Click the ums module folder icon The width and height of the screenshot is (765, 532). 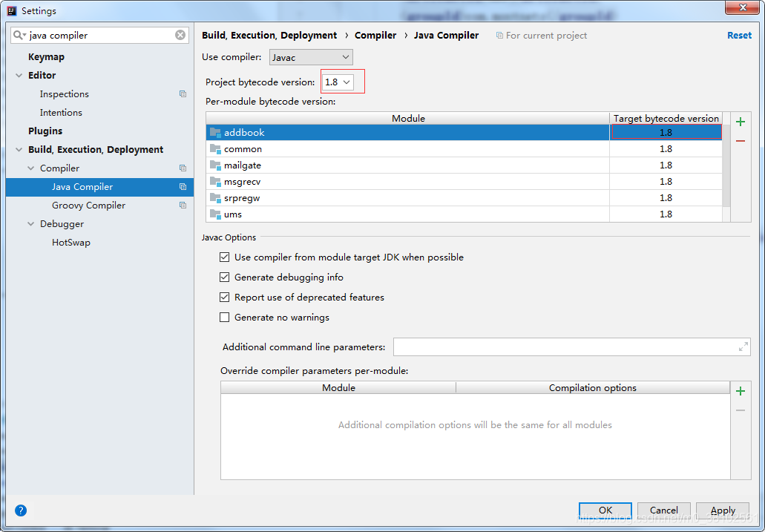click(x=215, y=214)
